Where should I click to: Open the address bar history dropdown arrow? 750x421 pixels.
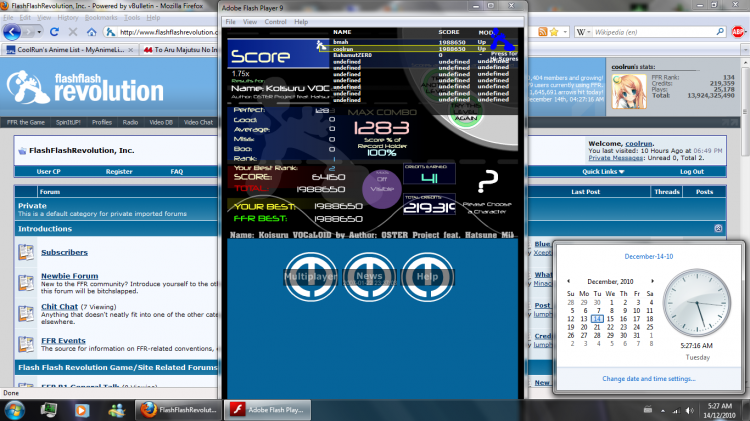click(x=565, y=32)
